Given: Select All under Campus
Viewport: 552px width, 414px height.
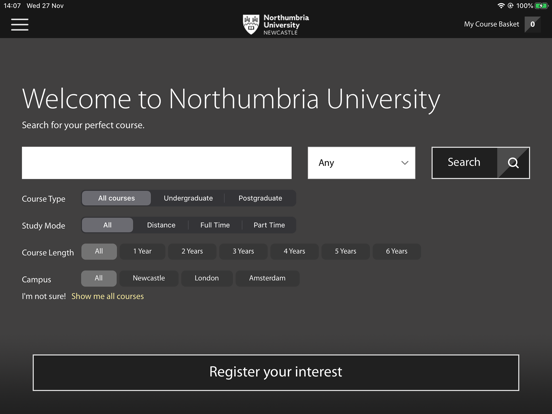Looking at the screenshot, I should click(99, 278).
